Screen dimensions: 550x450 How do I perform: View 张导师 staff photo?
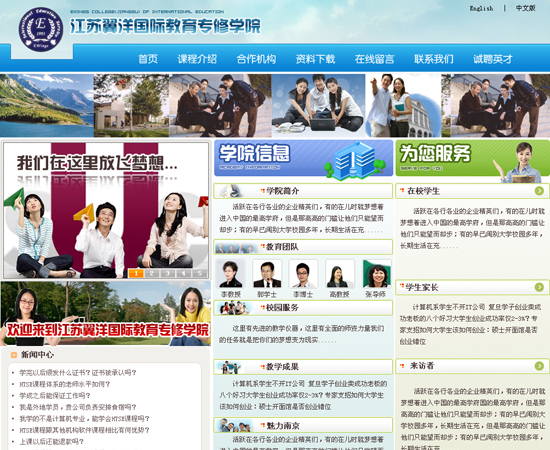[376, 274]
